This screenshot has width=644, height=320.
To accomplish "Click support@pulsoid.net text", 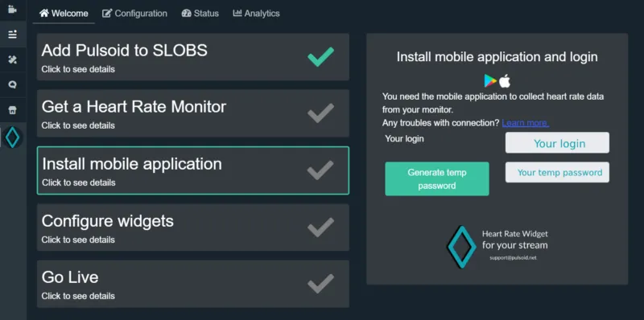I will coord(513,258).
